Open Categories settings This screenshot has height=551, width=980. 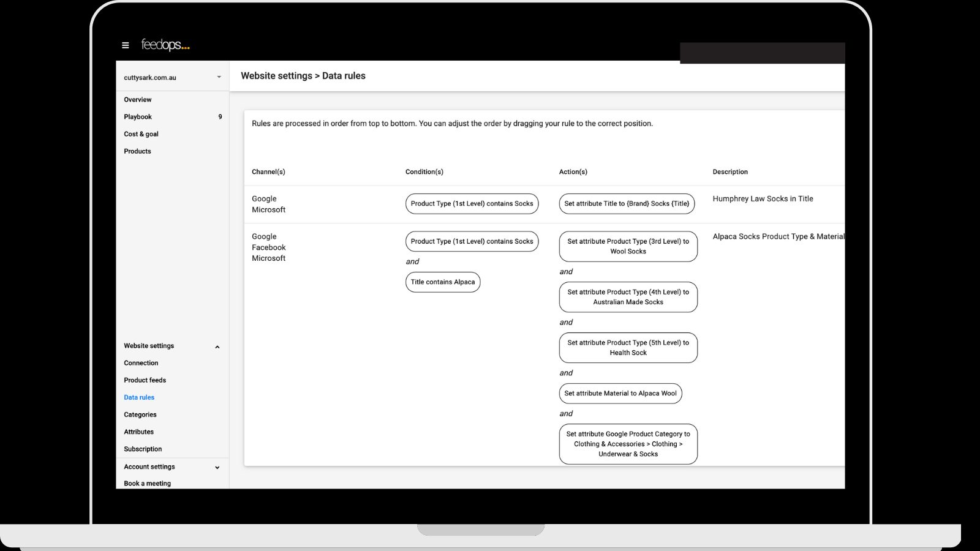point(140,414)
